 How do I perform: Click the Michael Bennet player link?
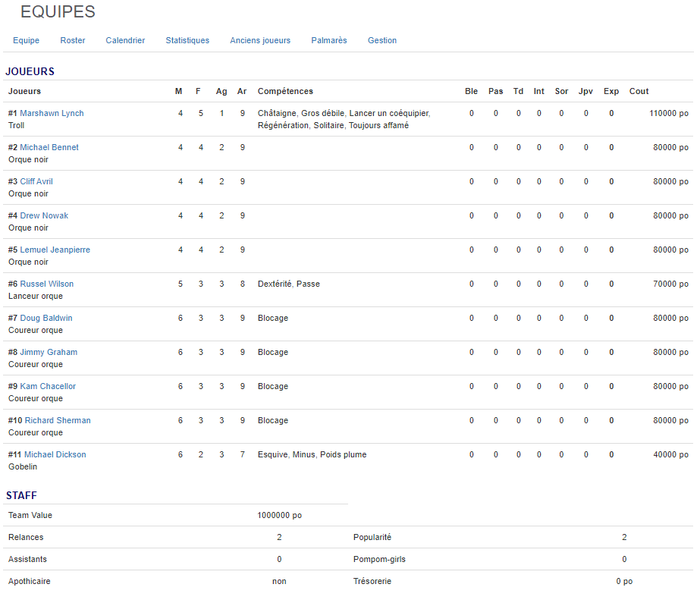(x=49, y=147)
